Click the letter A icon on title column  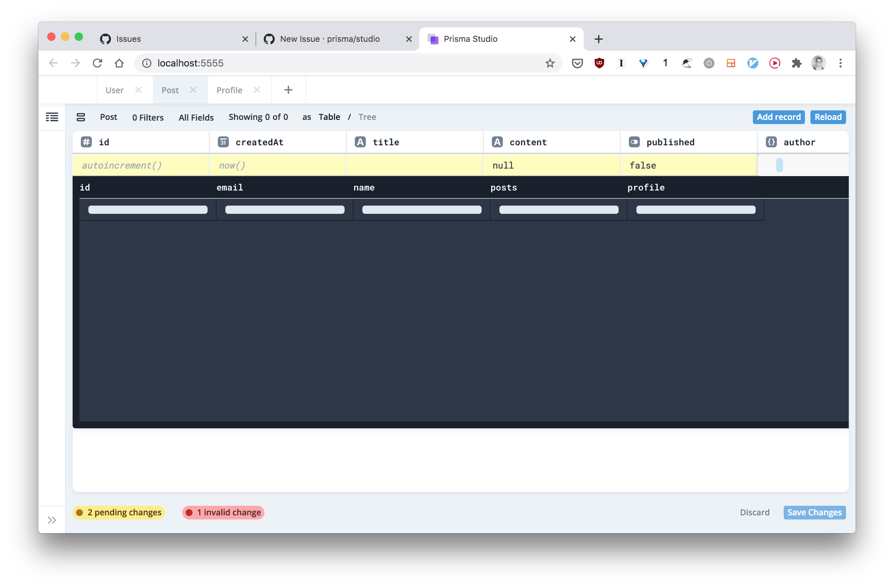click(360, 142)
